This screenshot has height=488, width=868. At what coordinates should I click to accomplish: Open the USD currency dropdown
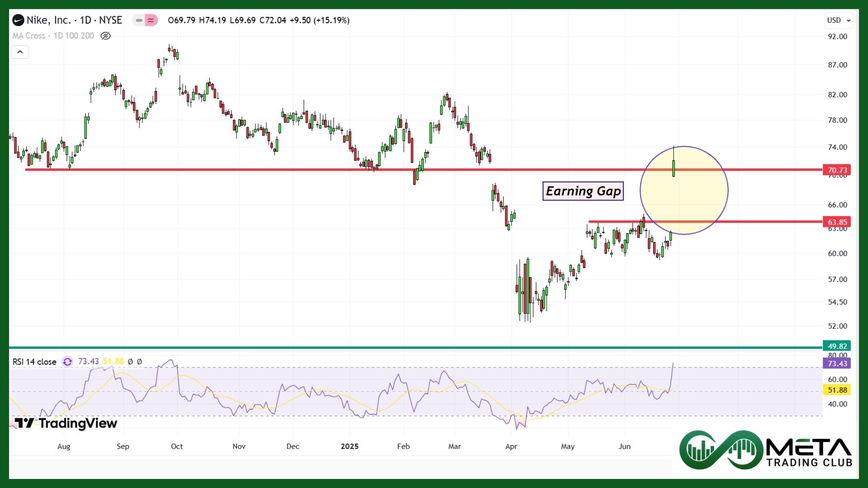click(x=839, y=20)
